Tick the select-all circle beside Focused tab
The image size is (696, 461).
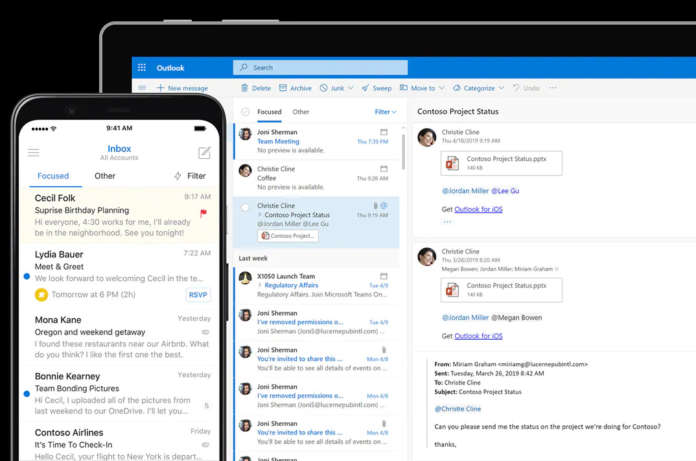pos(245,112)
